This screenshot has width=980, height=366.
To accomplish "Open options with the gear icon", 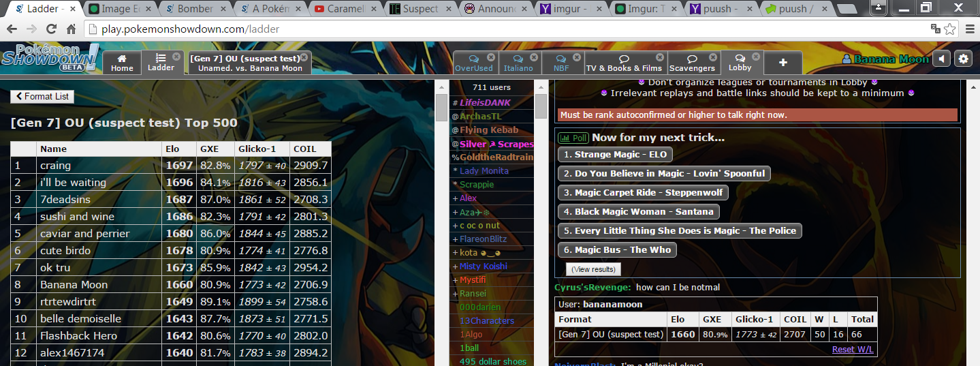I will pyautogui.click(x=963, y=59).
